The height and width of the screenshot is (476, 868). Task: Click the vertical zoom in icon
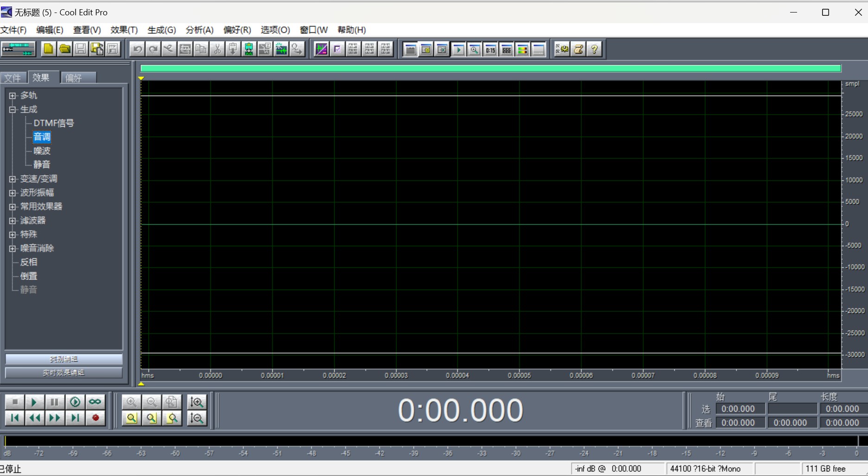click(x=197, y=402)
